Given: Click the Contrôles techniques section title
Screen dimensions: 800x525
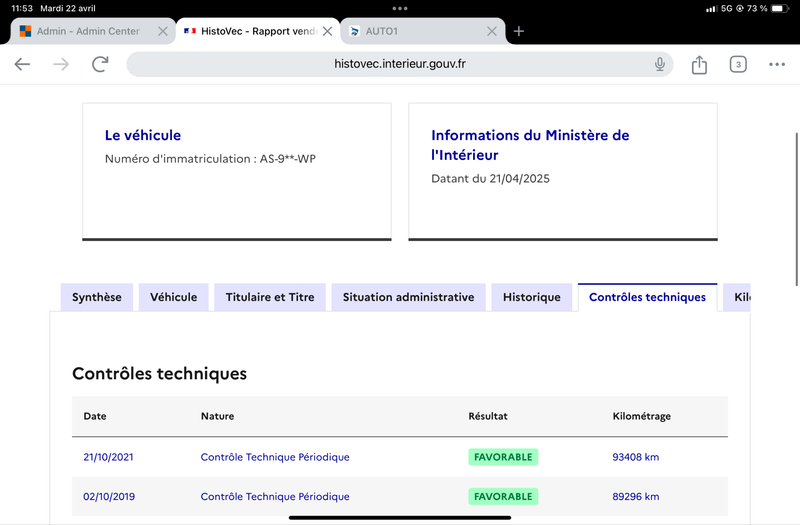Looking at the screenshot, I should pos(159,373).
